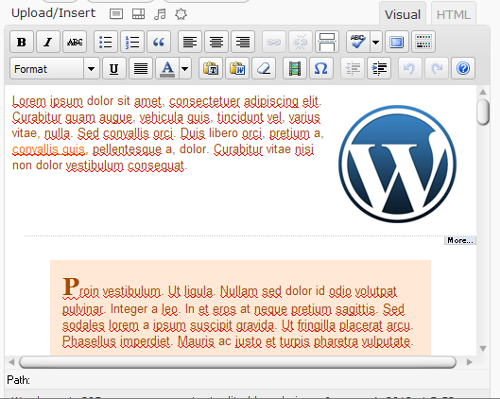
Task: Justify text with align full
Action: (141, 69)
